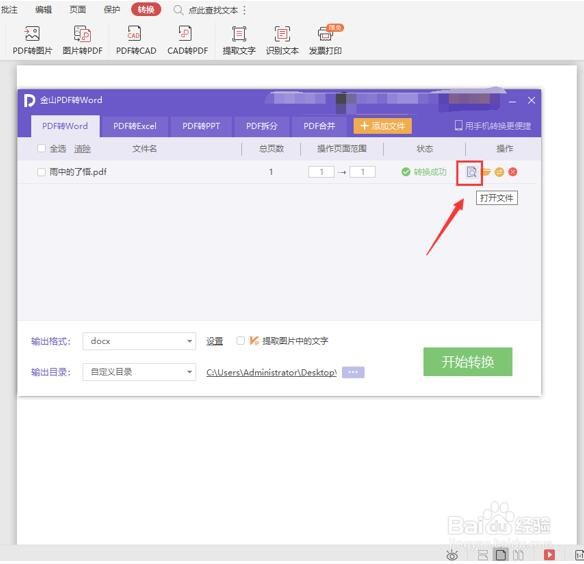The width and height of the screenshot is (584, 564).
Task: Click the 操作页面范围 column header
Action: coord(342,149)
